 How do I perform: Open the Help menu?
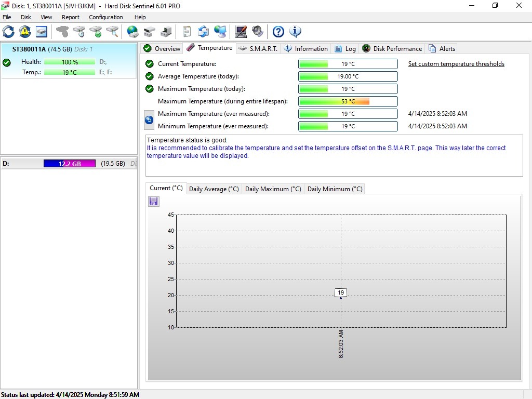coord(140,17)
